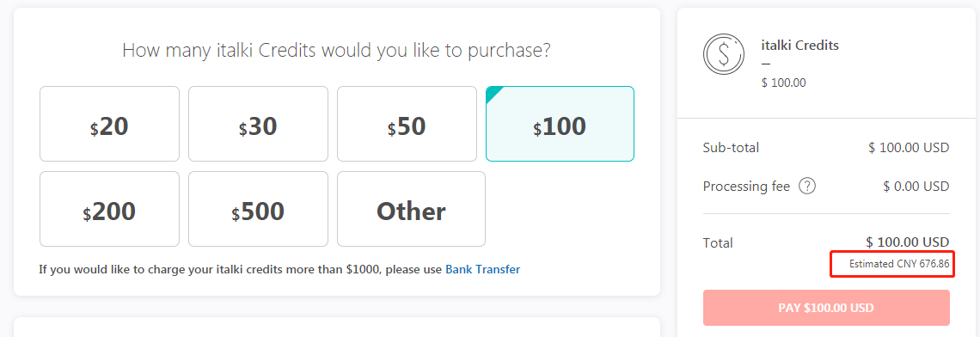Pick the $50 credit amount
This screenshot has width=980, height=337.
[407, 124]
